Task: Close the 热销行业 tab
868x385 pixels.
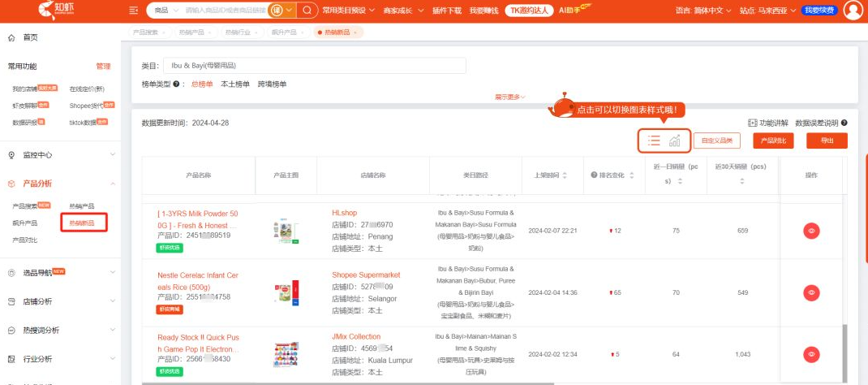Action: coord(256,32)
